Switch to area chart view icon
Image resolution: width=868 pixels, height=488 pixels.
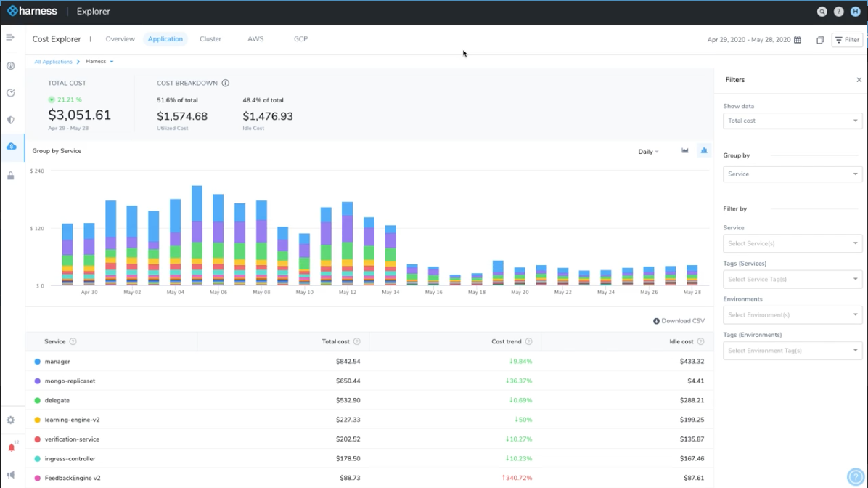click(x=684, y=151)
